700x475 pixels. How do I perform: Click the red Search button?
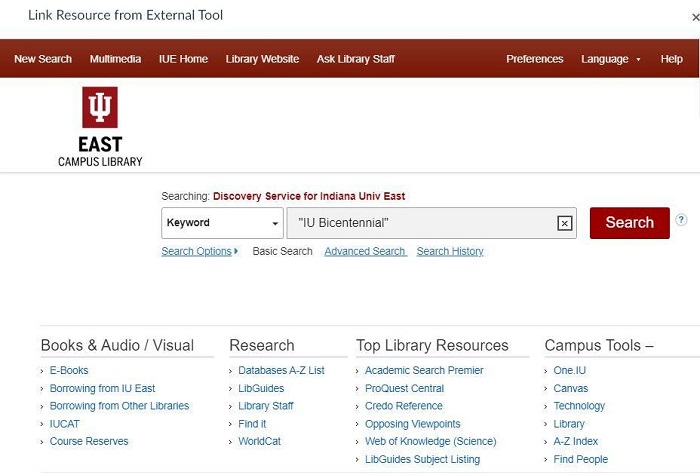629,223
